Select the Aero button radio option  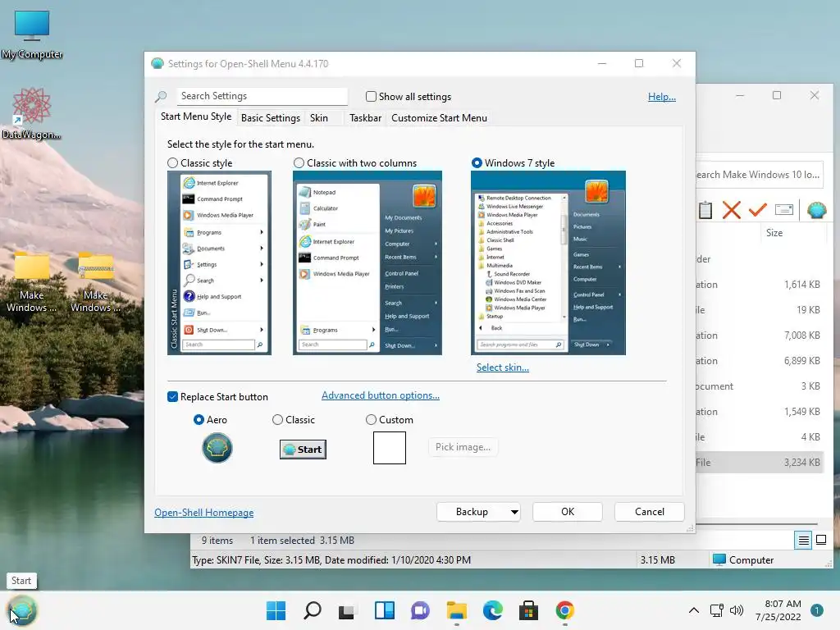(199, 419)
